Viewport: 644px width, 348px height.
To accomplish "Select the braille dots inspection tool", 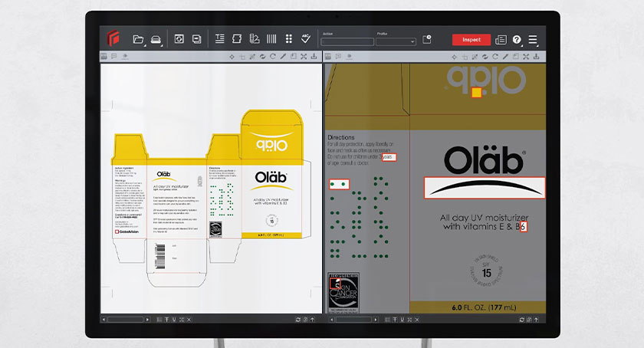I will [289, 39].
